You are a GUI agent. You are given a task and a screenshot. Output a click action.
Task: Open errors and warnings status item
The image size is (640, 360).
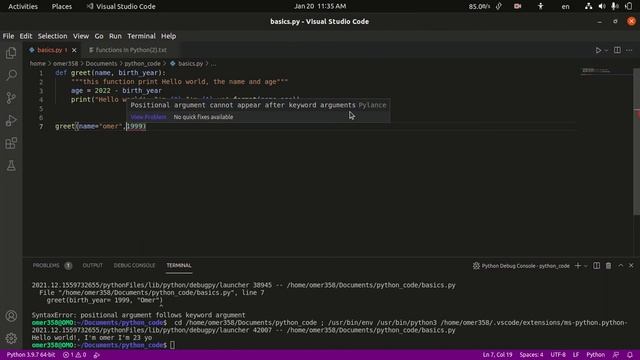click(x=74, y=355)
